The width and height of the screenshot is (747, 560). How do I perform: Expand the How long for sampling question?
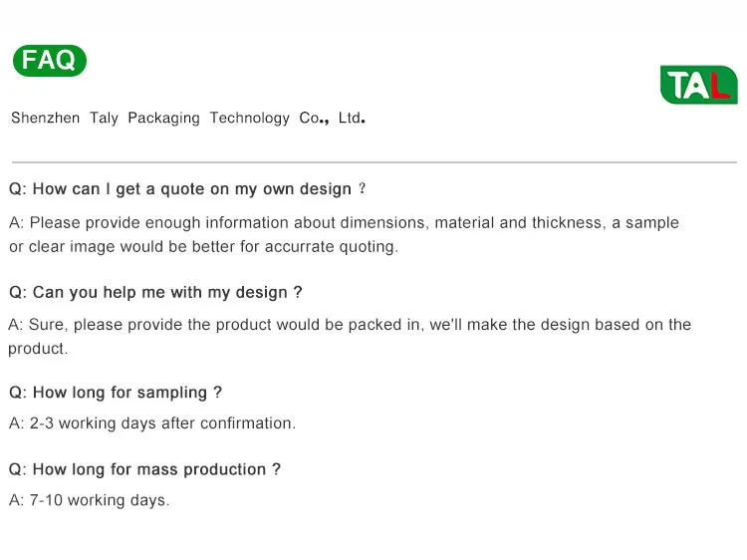[116, 393]
